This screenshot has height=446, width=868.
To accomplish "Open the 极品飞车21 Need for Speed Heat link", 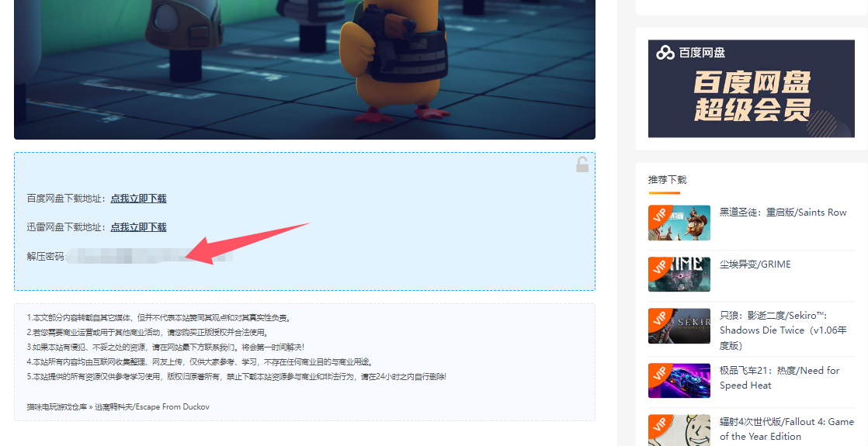I will pyautogui.click(x=779, y=378).
